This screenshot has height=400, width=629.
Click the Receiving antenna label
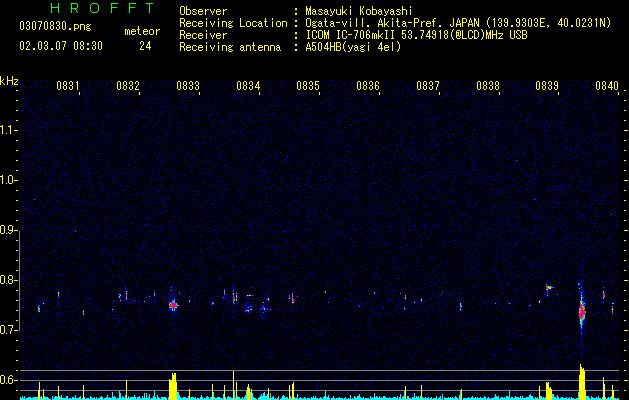point(230,47)
